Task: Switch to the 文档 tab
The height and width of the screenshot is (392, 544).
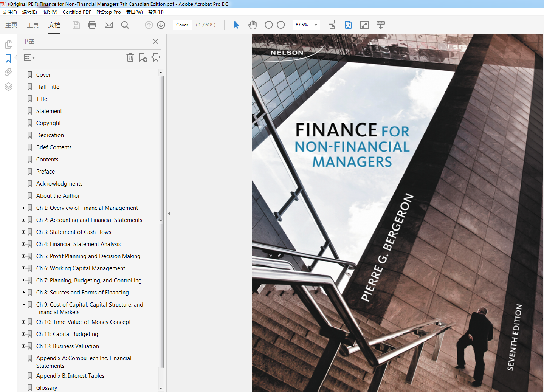Action: click(54, 25)
